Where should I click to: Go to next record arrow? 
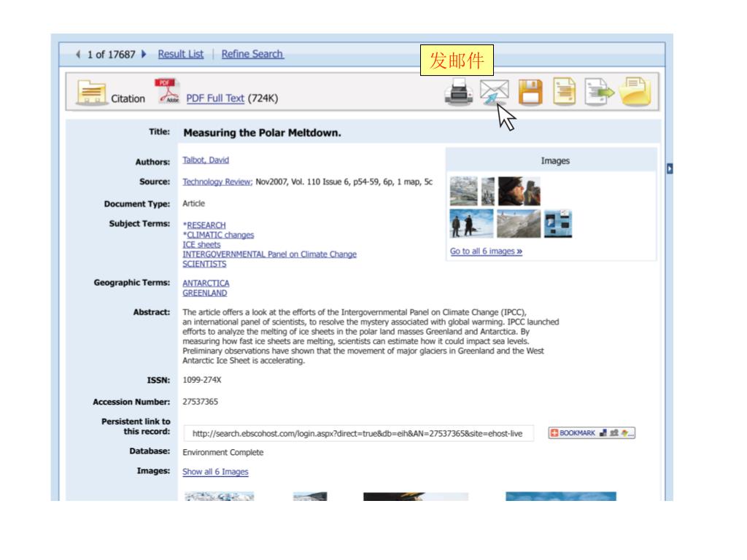click(144, 54)
